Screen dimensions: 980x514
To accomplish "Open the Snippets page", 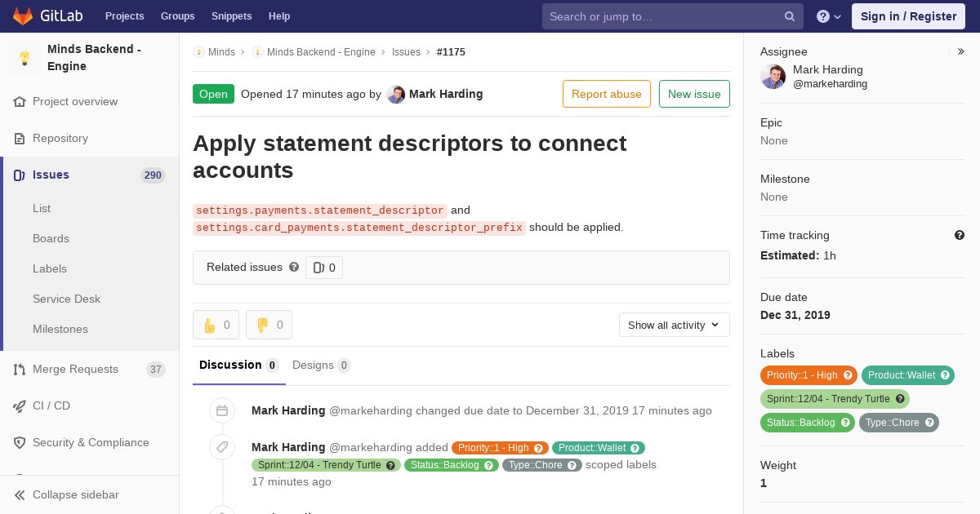I will tap(232, 16).
